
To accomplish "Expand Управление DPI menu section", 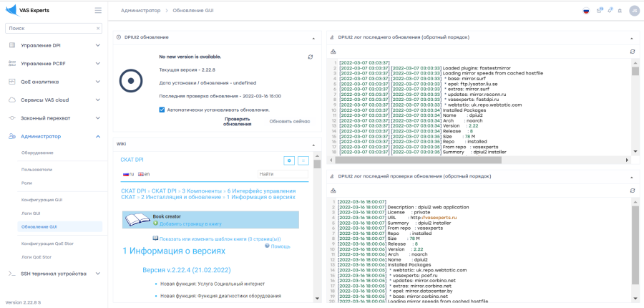I will [x=98, y=45].
